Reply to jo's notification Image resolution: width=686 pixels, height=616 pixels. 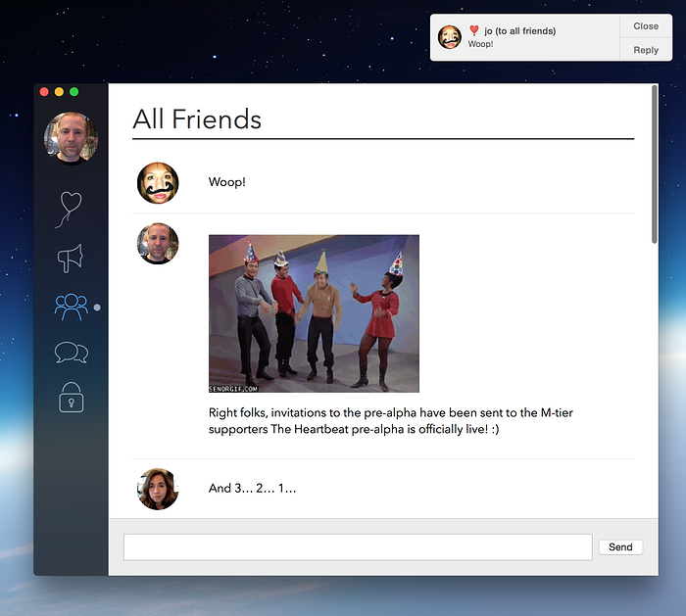(x=646, y=50)
